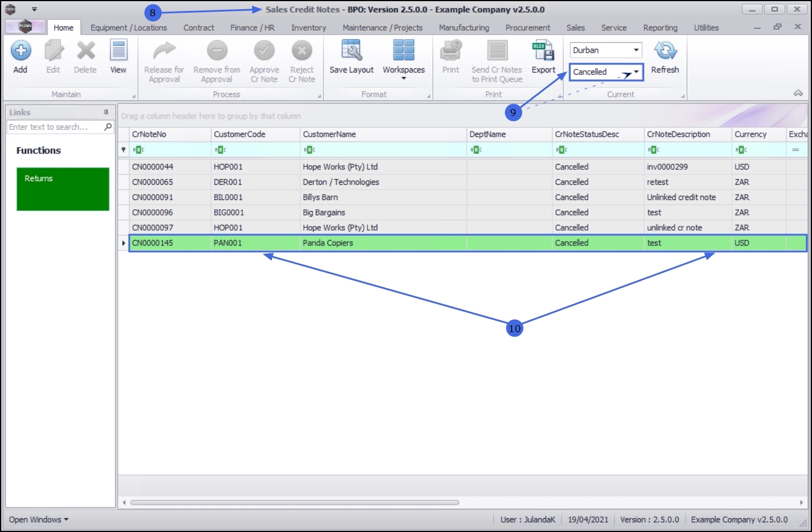Click the Links search text field
Screen dimensions: 812x532
[55, 127]
